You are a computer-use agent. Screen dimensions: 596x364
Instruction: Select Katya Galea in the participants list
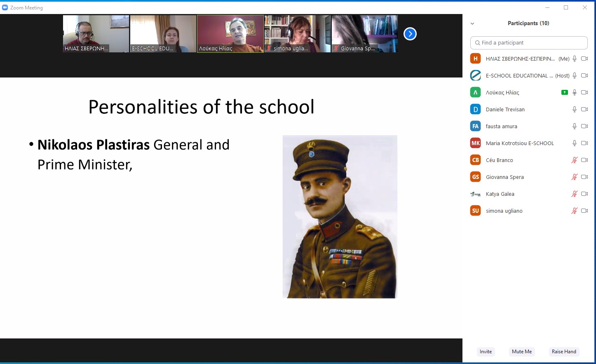(500, 194)
